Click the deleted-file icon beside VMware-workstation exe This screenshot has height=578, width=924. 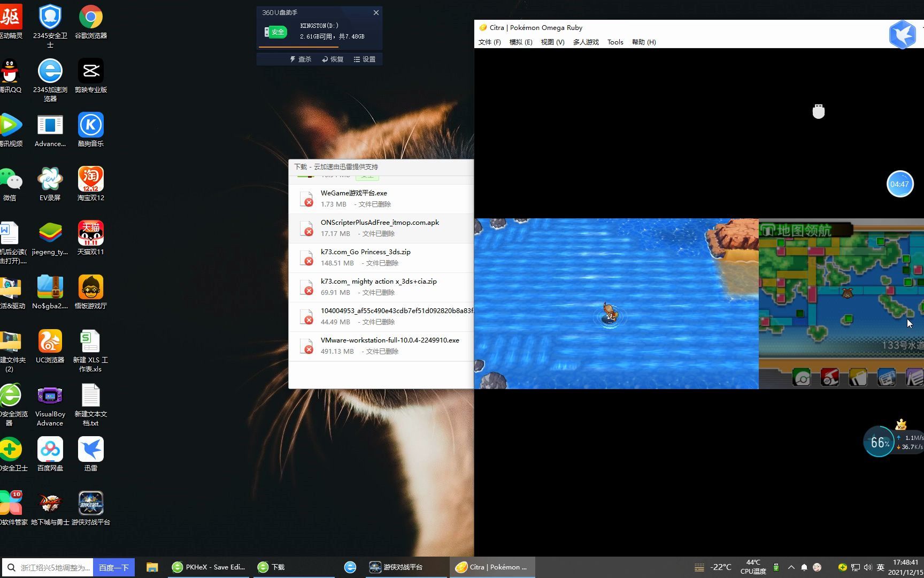point(306,346)
